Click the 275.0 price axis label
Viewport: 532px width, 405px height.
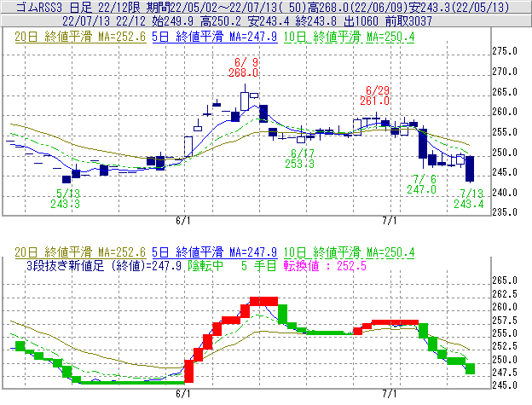point(505,51)
